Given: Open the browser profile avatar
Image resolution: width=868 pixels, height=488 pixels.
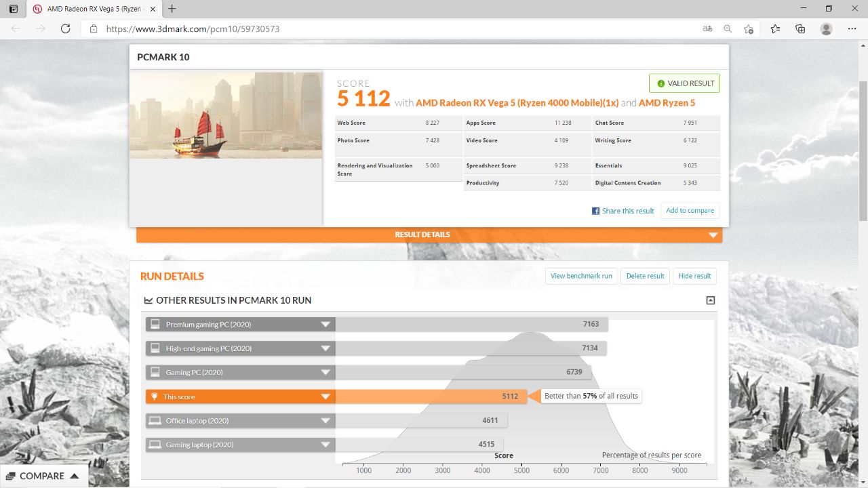Looking at the screenshot, I should tap(826, 29).
